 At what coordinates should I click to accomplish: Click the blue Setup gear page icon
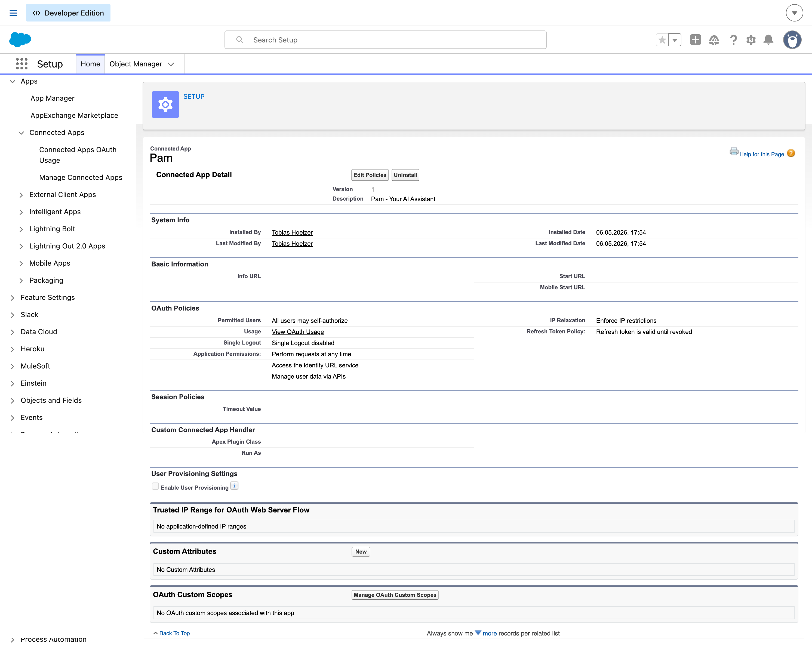165,104
